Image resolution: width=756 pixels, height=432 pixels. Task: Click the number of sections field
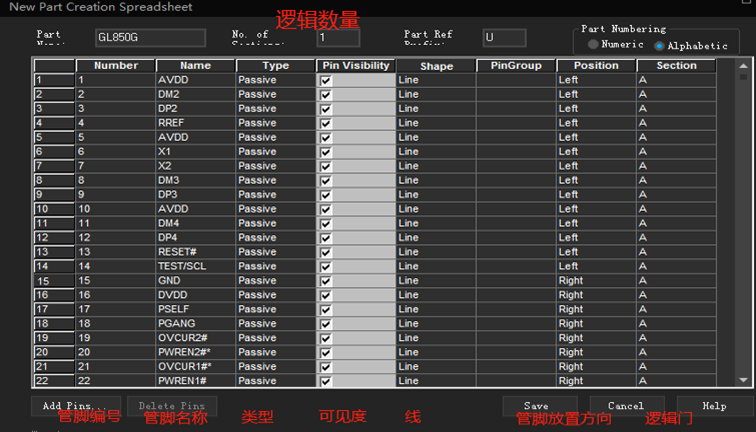click(338, 38)
